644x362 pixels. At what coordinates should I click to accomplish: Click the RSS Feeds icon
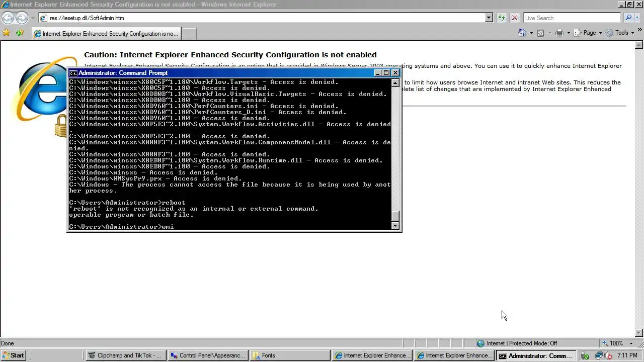[x=540, y=33]
